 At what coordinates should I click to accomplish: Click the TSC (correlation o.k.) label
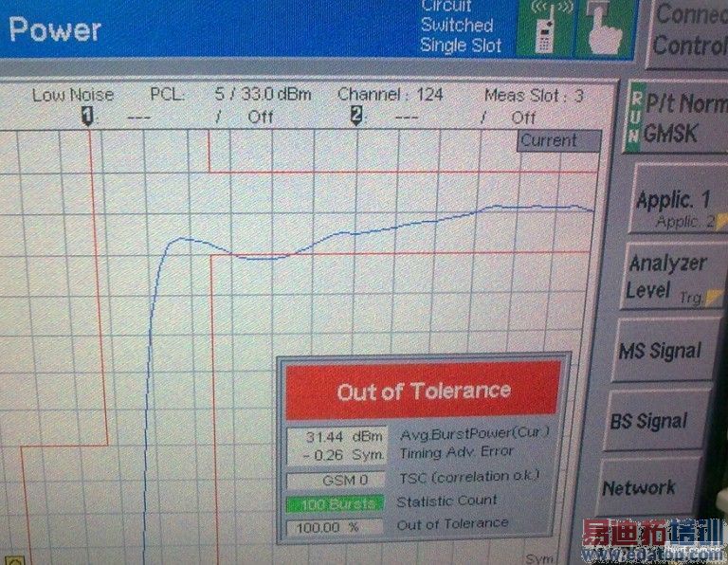(x=469, y=477)
